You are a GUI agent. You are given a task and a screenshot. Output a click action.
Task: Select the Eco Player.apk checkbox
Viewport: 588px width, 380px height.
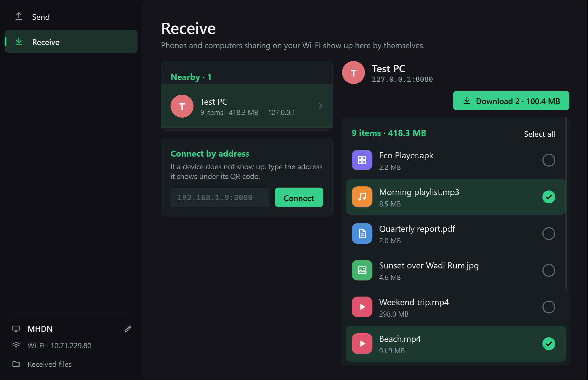click(x=548, y=160)
